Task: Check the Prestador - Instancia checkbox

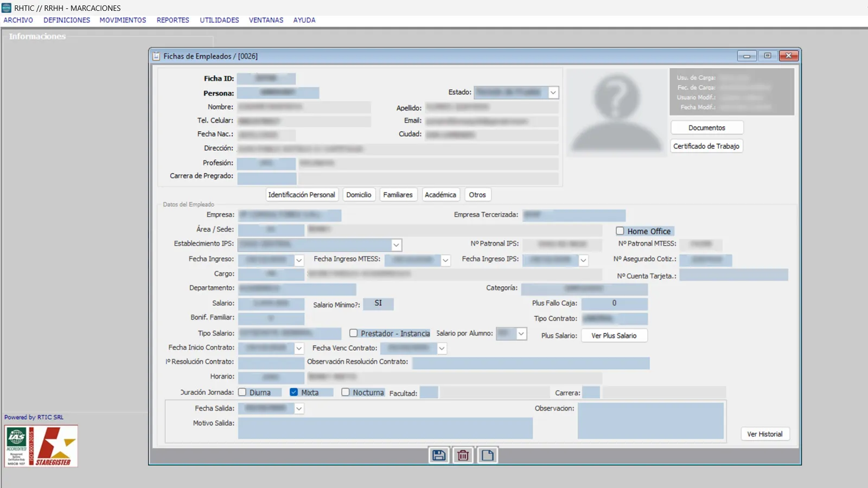Action: pos(353,333)
